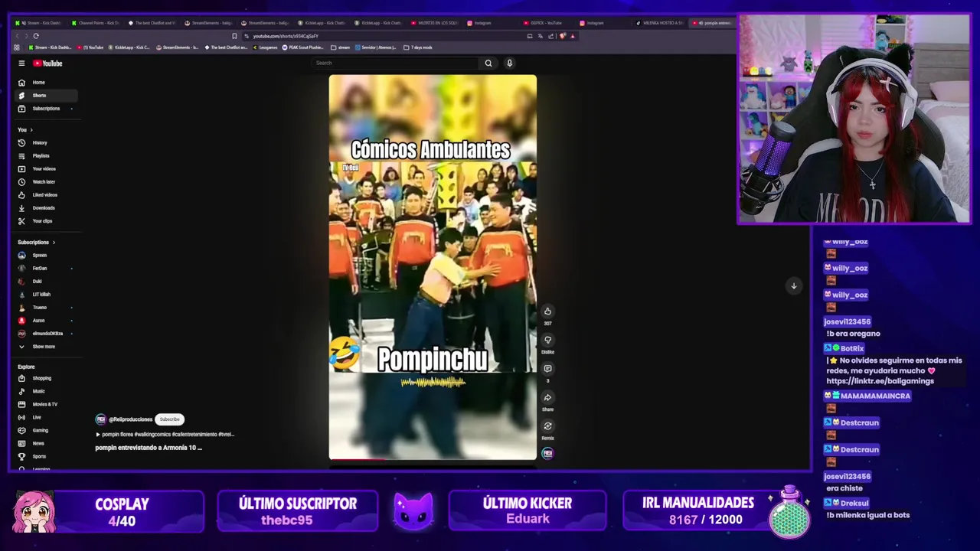
Task: Expand Show more subscriptions
Action: tap(46, 347)
